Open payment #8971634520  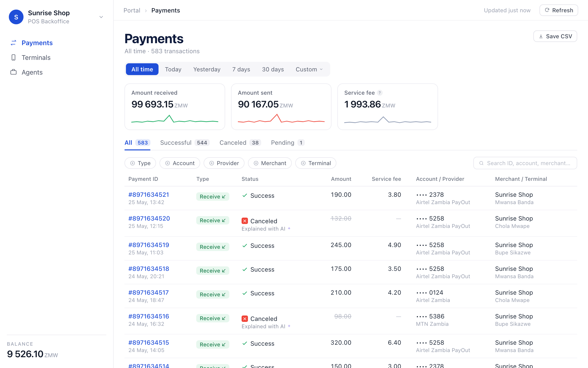(x=149, y=219)
